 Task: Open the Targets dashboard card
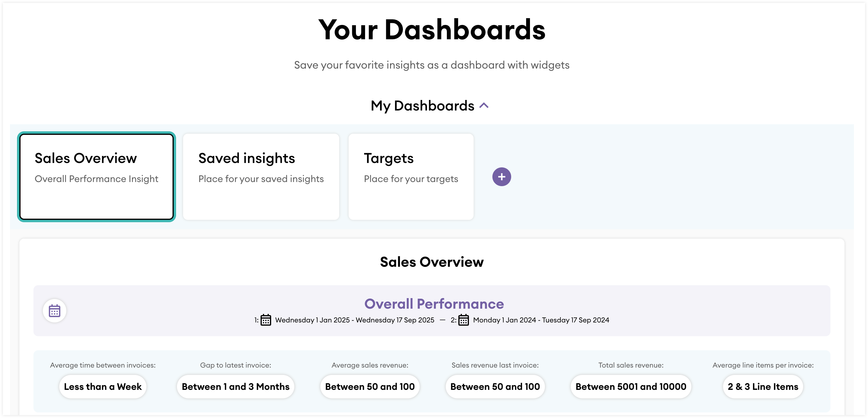411,177
